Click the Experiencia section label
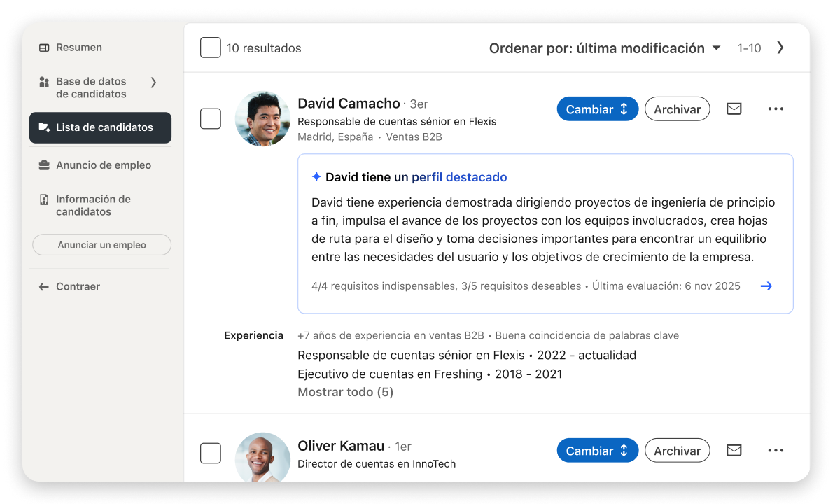This screenshot has height=504, width=833. (x=253, y=335)
